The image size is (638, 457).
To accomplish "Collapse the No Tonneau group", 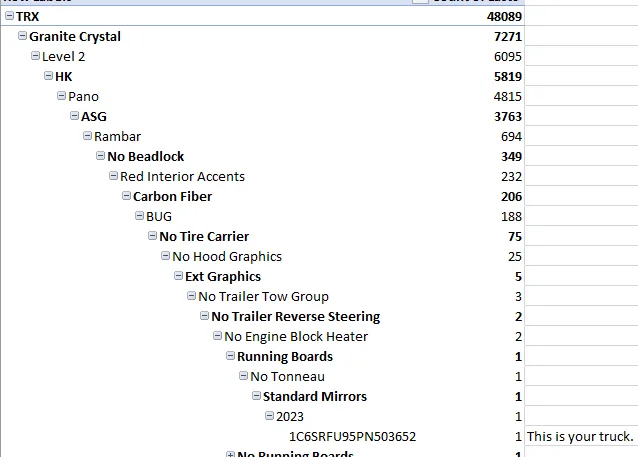I will pos(244,376).
